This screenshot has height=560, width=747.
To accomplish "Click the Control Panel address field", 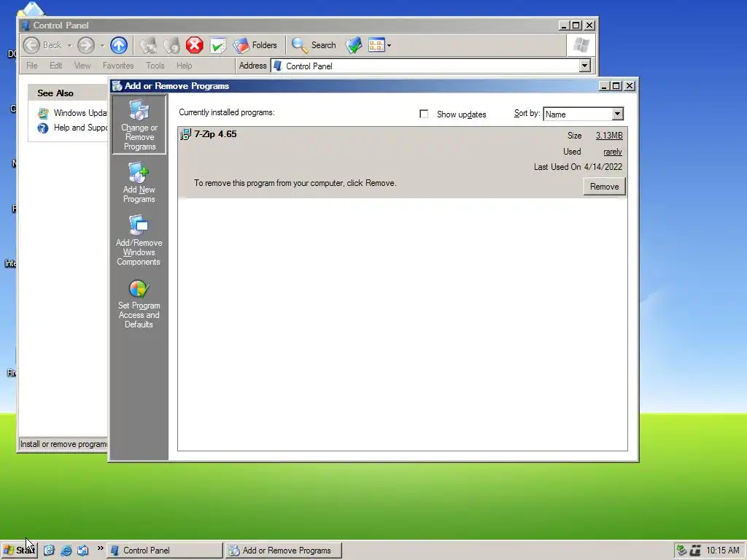I will click(430, 66).
